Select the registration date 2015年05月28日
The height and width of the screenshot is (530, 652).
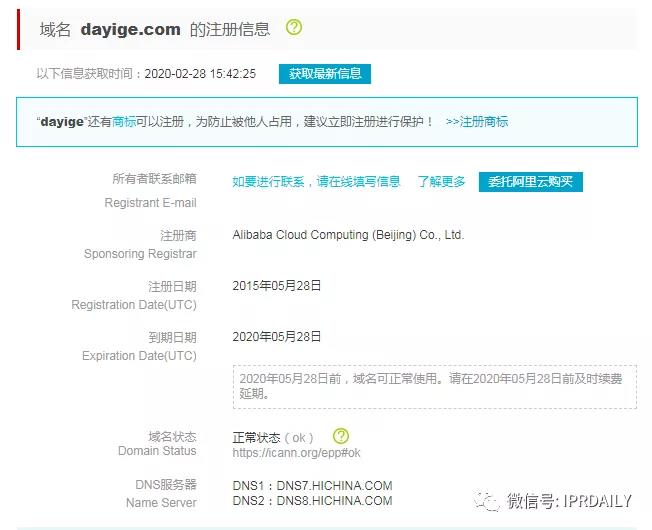click(277, 286)
